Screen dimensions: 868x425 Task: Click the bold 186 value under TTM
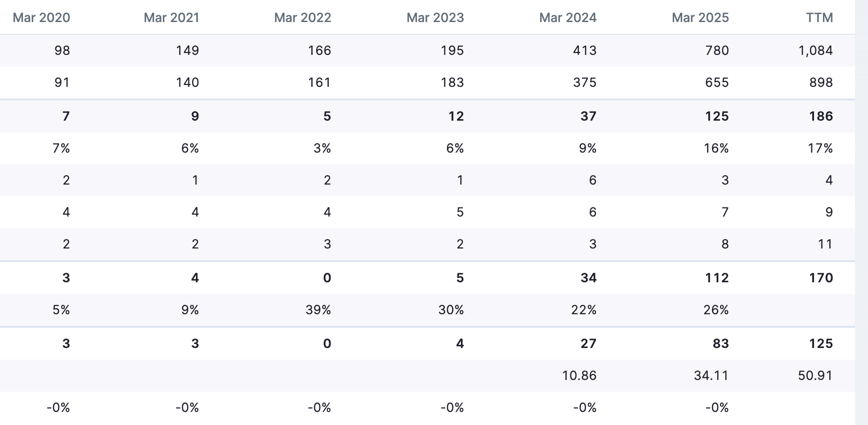point(821,116)
